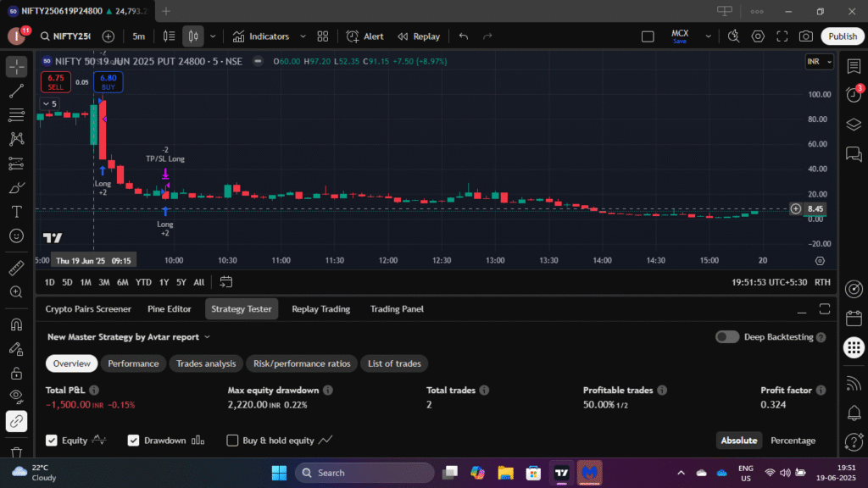Remove drawings with the trash icon
Screen dimensions: 868x488
pyautogui.click(x=17, y=452)
